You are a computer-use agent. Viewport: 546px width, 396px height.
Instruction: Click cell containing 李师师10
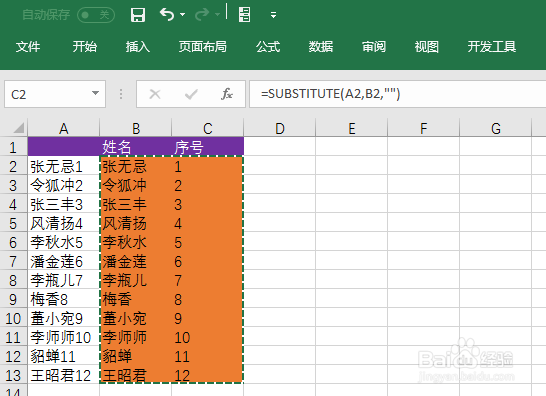click(63, 337)
